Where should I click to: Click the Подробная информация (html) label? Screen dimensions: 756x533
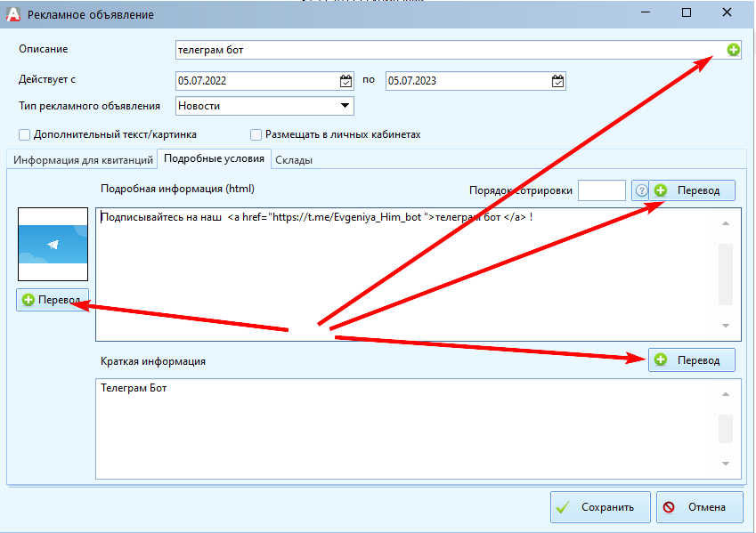(x=177, y=189)
